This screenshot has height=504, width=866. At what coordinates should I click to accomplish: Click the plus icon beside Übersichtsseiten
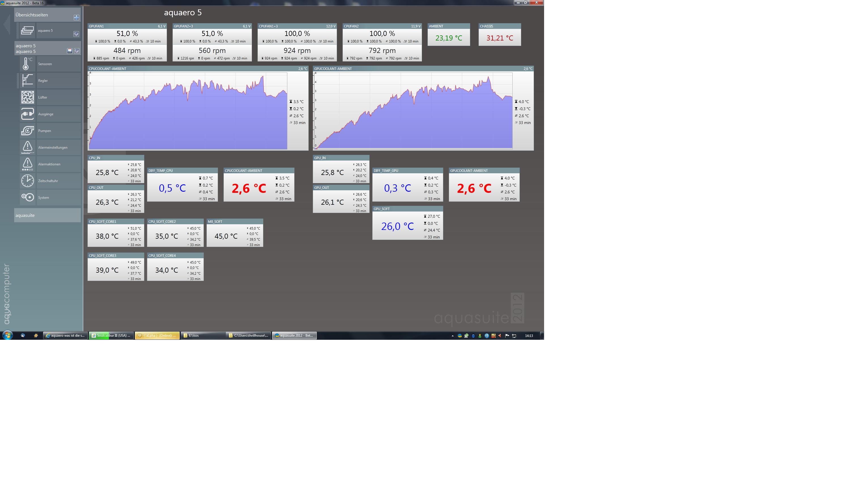point(76,18)
